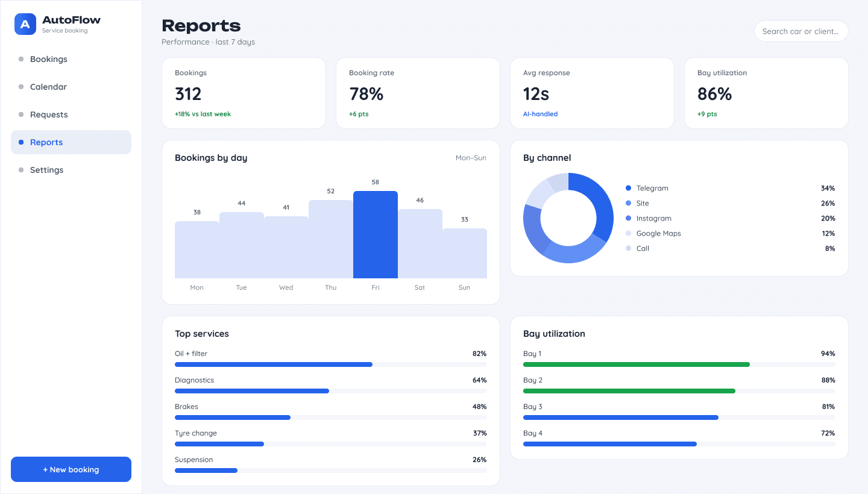Click the Oil + filter progress bar
868x494 pixels.
[x=331, y=364]
